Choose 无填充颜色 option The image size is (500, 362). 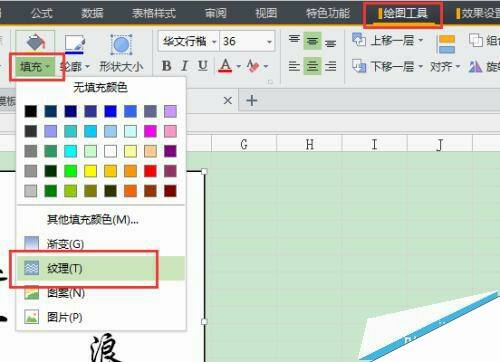pyautogui.click(x=100, y=88)
